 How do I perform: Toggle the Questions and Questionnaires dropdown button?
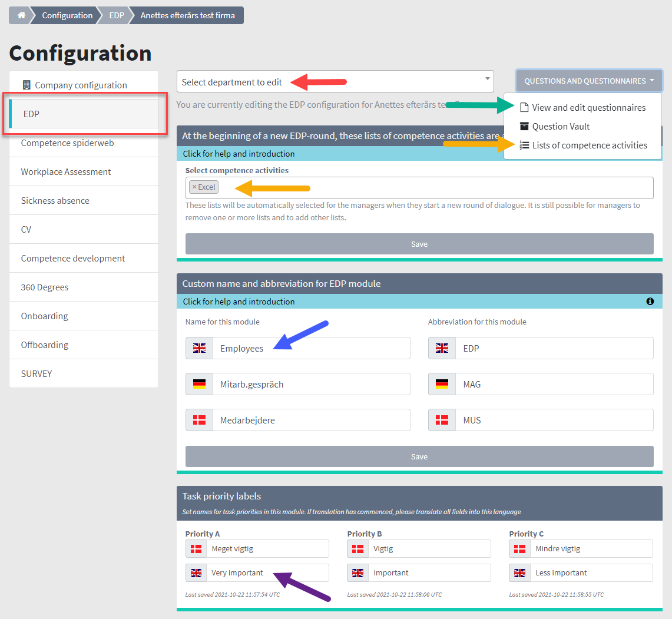pos(589,81)
